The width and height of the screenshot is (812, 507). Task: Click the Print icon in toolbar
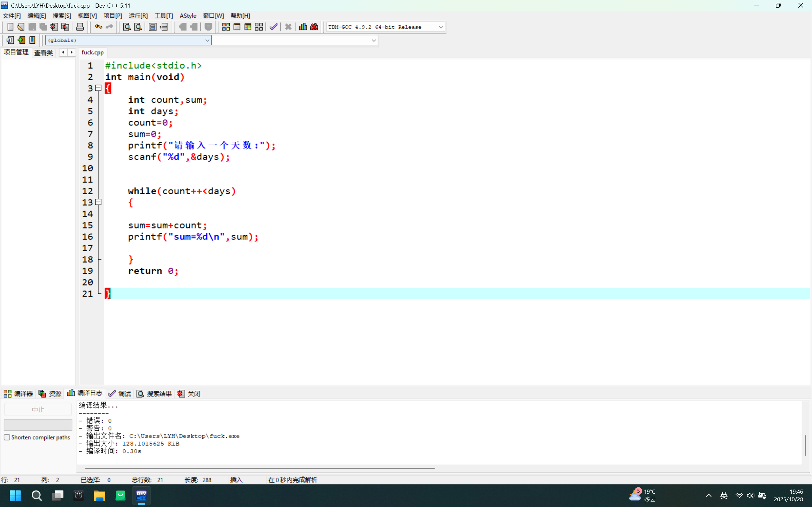point(80,27)
